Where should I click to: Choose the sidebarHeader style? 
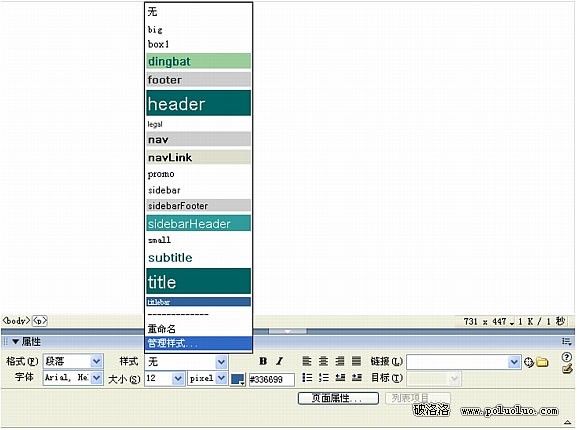tap(199, 224)
